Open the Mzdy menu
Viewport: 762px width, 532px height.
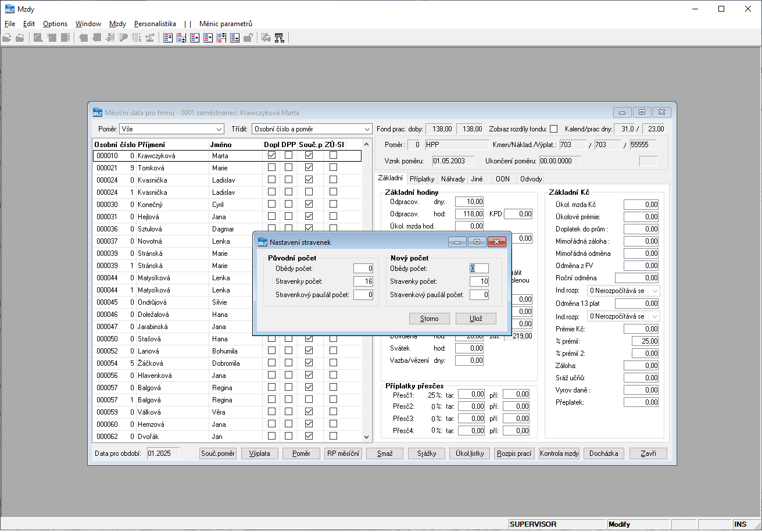[x=117, y=24]
